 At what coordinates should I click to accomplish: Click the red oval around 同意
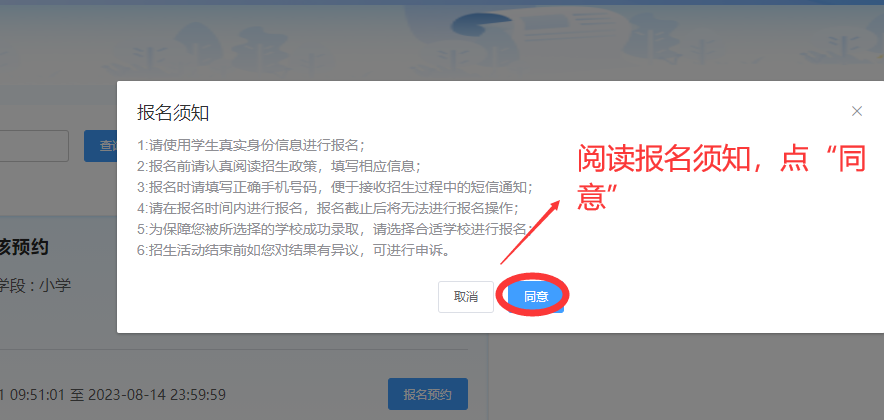click(533, 295)
